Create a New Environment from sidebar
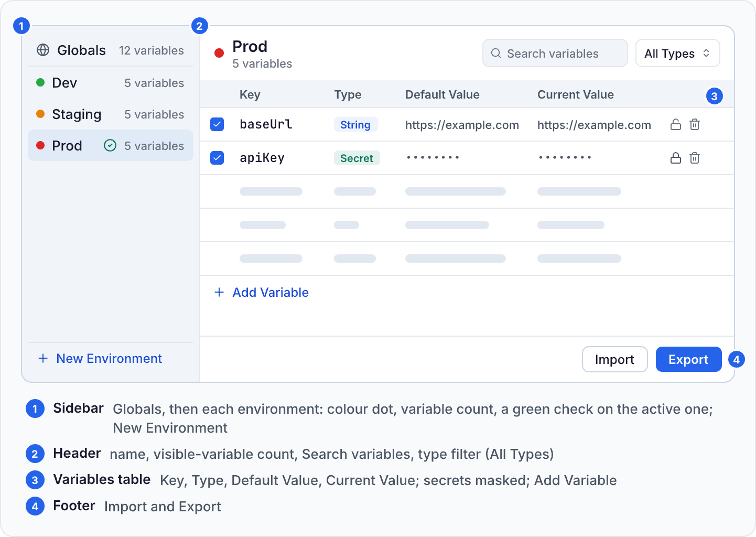Screen dimensions: 756x537 [x=100, y=358]
